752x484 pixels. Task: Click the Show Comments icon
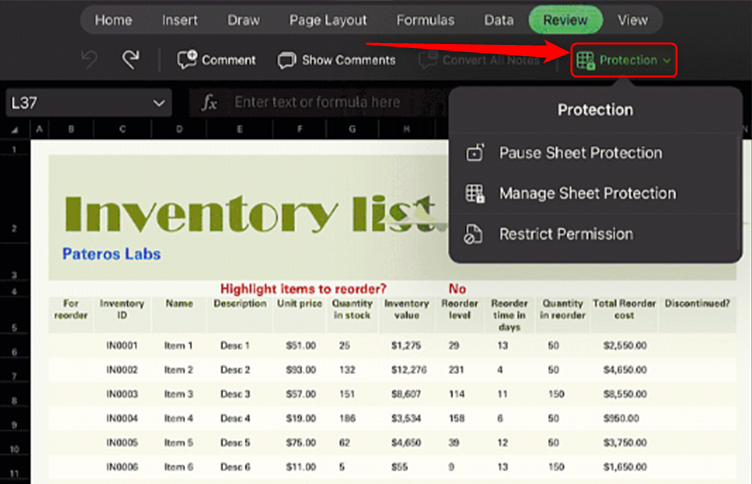pos(287,60)
